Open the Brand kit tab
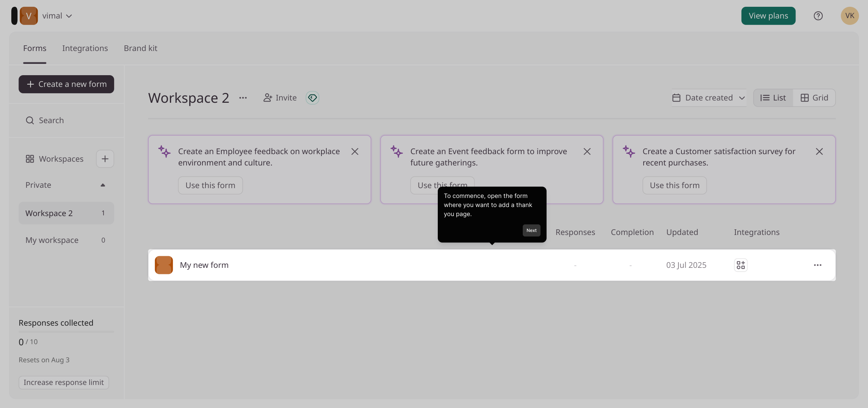This screenshot has width=868, height=408. click(x=141, y=48)
